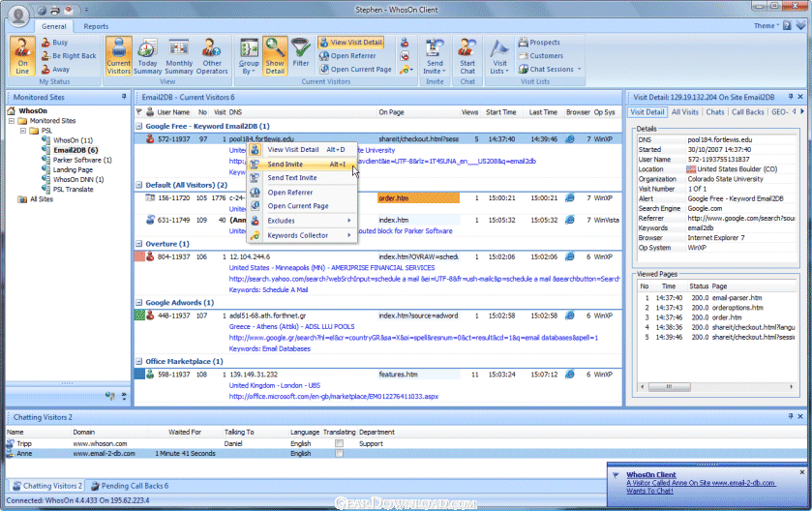Choose Open Referrer in context menu
The height and width of the screenshot is (511, 812).
coord(302,192)
